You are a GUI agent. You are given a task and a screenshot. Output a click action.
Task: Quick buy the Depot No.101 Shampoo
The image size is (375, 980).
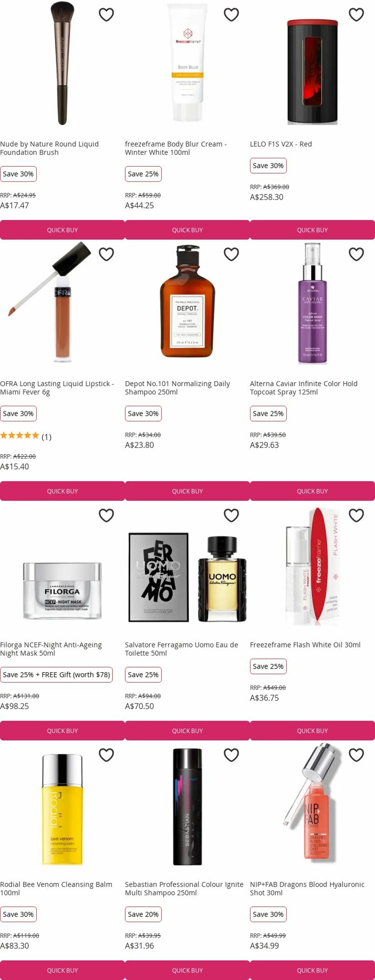click(x=187, y=491)
